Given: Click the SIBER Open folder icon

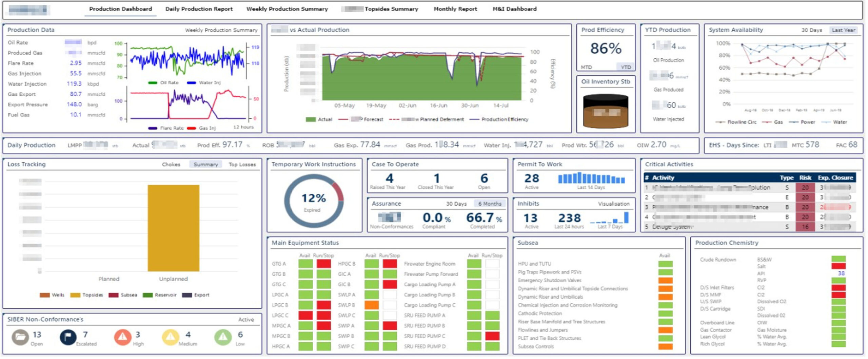Looking at the screenshot, I should 20,337.
